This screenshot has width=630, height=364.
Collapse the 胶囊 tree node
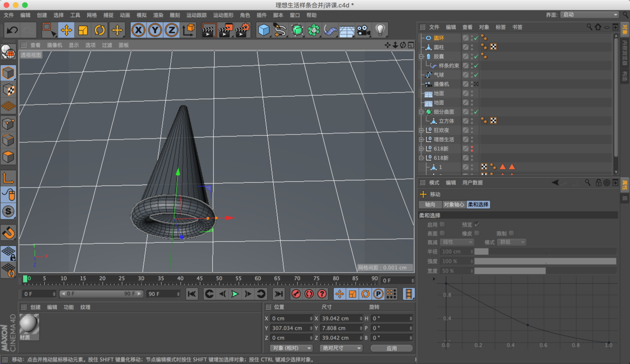[421, 56]
